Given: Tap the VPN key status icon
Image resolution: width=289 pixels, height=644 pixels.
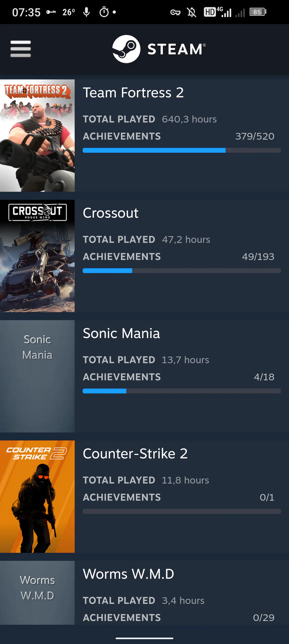Looking at the screenshot, I should [x=175, y=12].
